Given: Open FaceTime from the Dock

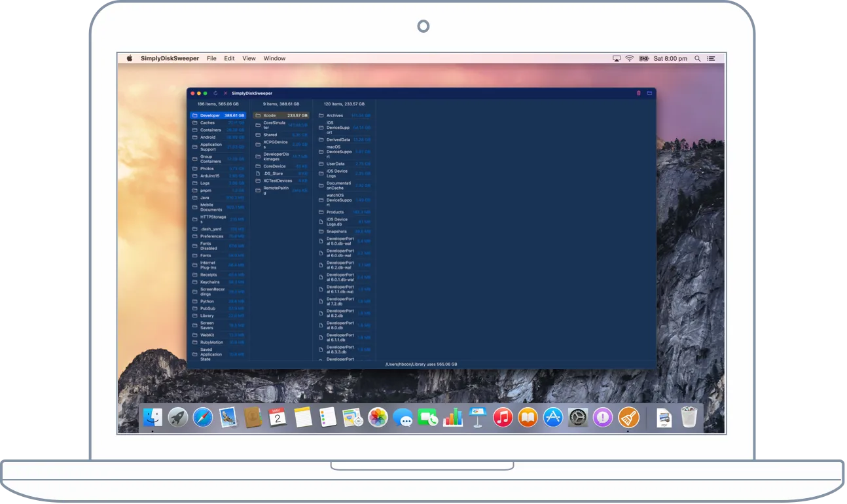Looking at the screenshot, I should pyautogui.click(x=428, y=417).
